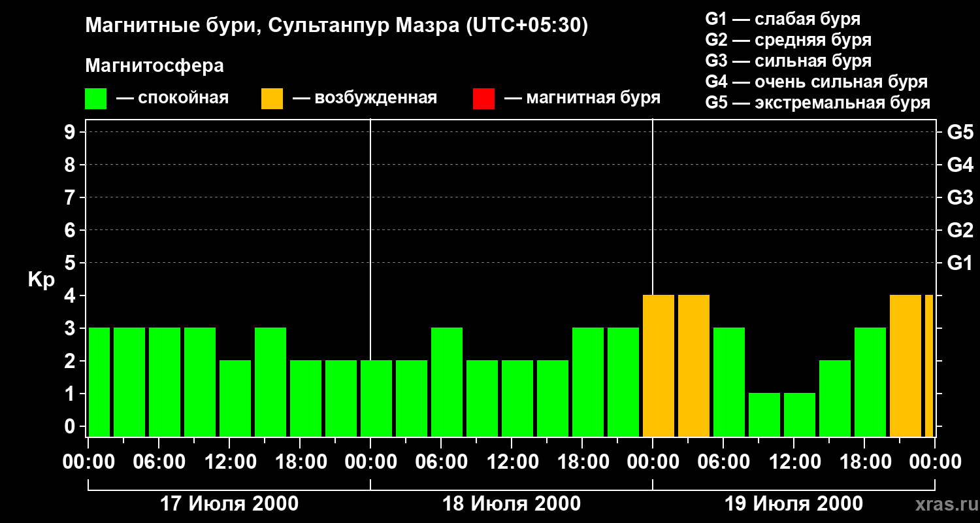This screenshot has width=980, height=523.
Task: Select the "G2 — средняя буря" legend line
Action: 789,40
